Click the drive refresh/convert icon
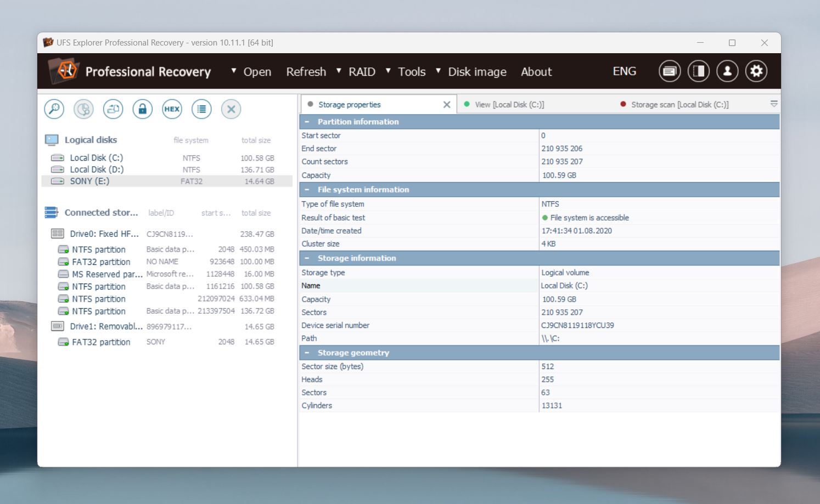This screenshot has width=820, height=504. click(113, 109)
